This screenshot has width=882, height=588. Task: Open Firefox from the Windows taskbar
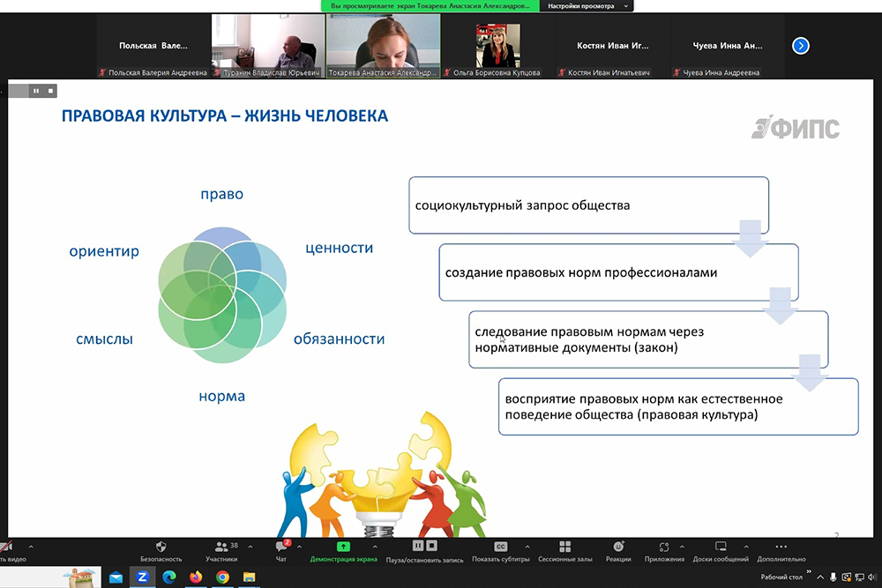[x=195, y=577]
